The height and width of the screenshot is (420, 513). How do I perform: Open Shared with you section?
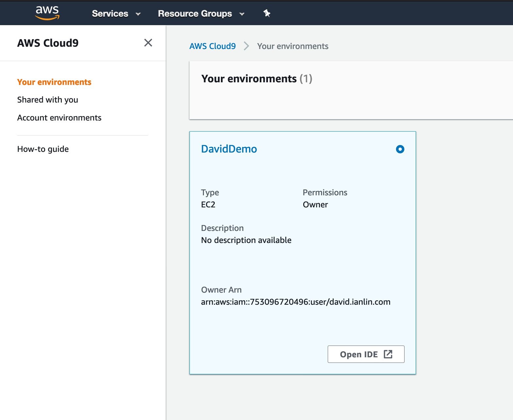(48, 100)
